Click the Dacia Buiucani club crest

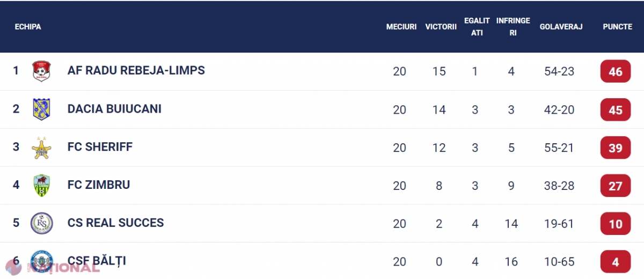(x=41, y=109)
